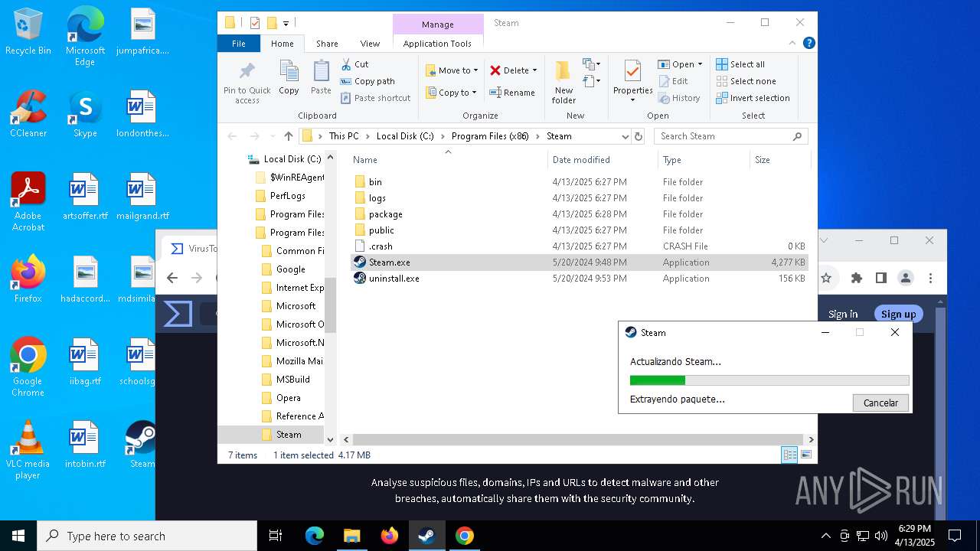Click Sign up button on VirusTotal

tap(898, 314)
